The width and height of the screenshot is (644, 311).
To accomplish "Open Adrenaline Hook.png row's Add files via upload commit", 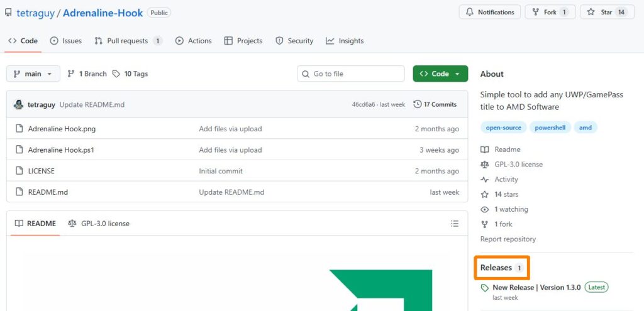I will [230, 129].
